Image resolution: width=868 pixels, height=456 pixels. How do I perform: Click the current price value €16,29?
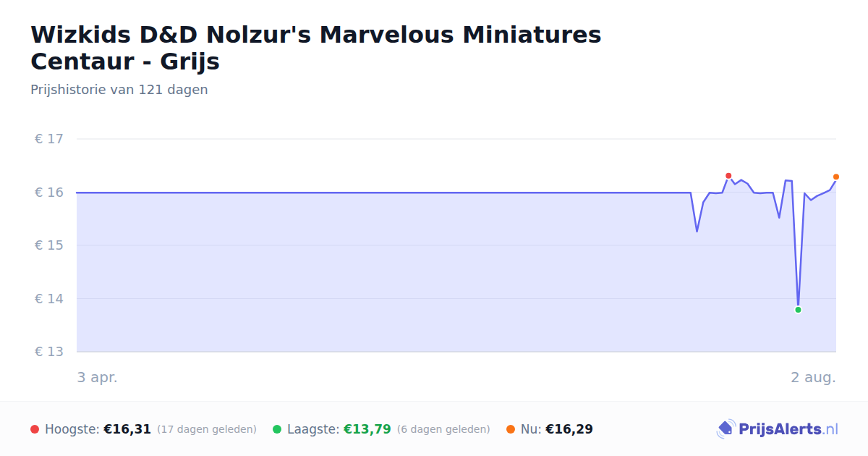click(569, 429)
